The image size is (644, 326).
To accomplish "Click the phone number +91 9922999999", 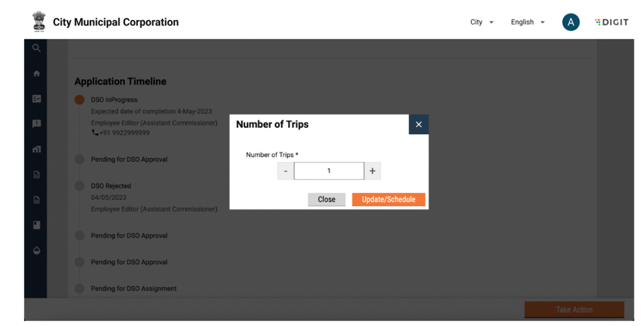I will 124,133.
